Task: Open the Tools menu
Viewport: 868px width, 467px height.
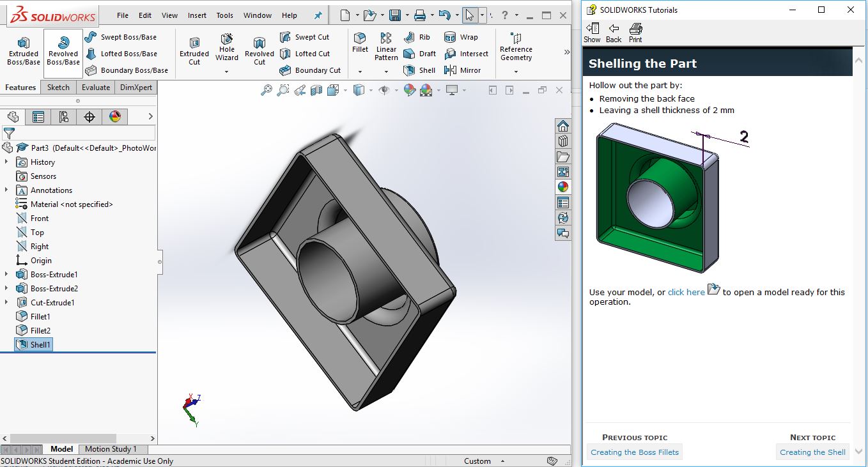Action: (x=225, y=15)
